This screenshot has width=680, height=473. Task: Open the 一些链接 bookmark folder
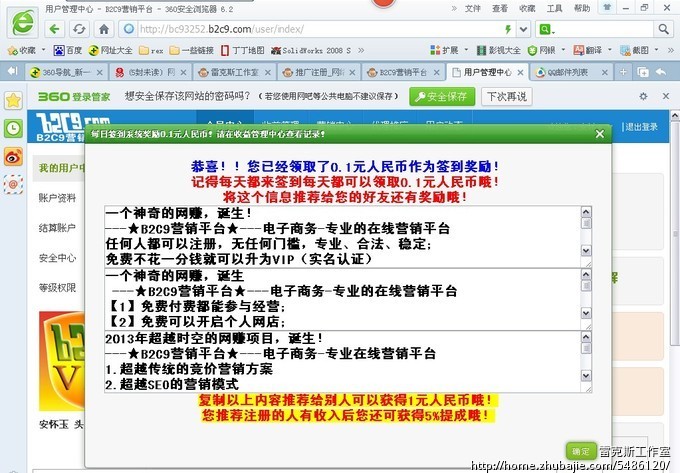191,50
